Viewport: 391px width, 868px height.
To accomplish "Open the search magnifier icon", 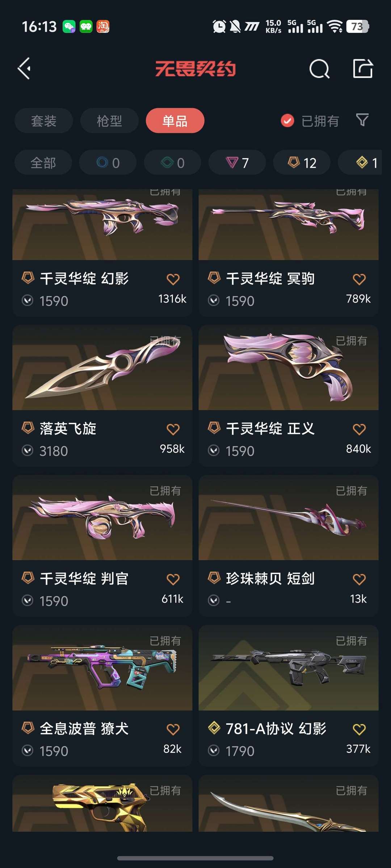I will click(319, 68).
